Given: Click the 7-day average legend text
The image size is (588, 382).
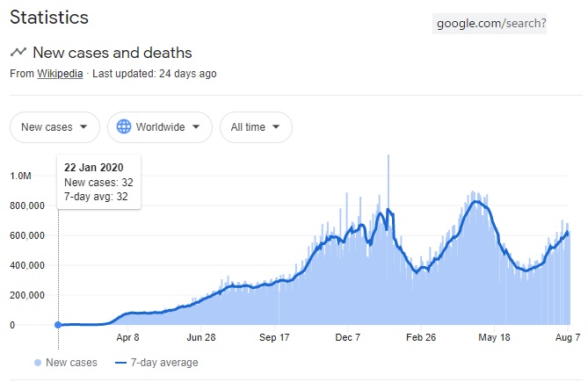Looking at the screenshot, I should pos(164,363).
